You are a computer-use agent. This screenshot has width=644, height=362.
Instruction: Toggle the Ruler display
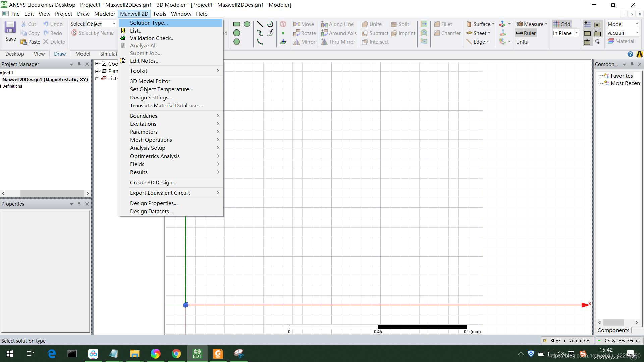pos(526,33)
